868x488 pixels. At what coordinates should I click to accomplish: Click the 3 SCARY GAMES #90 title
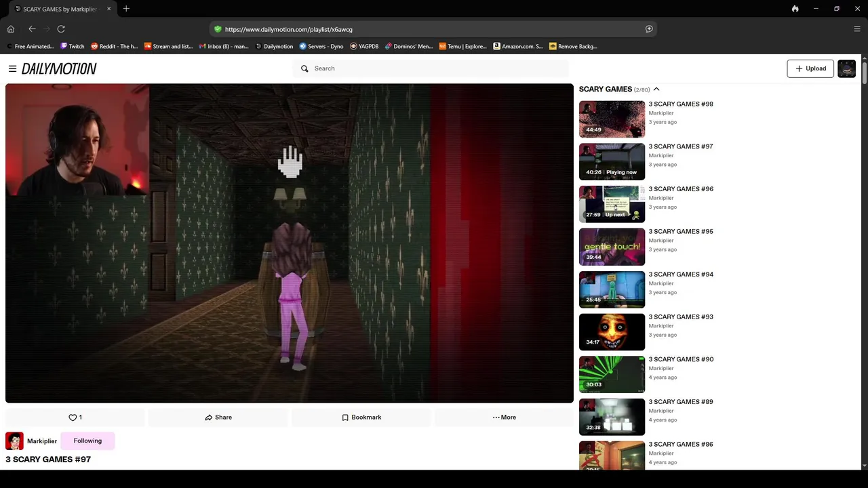pos(681,359)
